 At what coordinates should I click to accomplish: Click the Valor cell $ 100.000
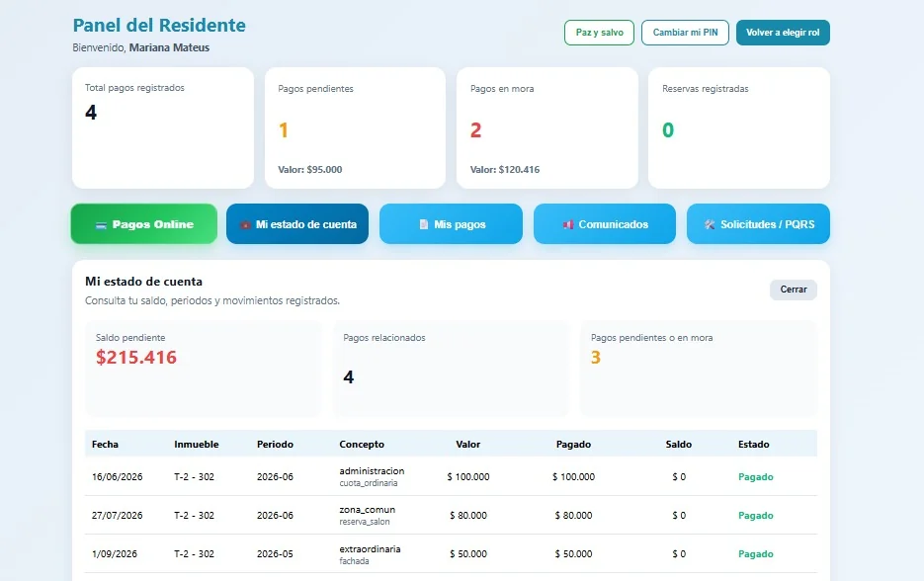468,476
